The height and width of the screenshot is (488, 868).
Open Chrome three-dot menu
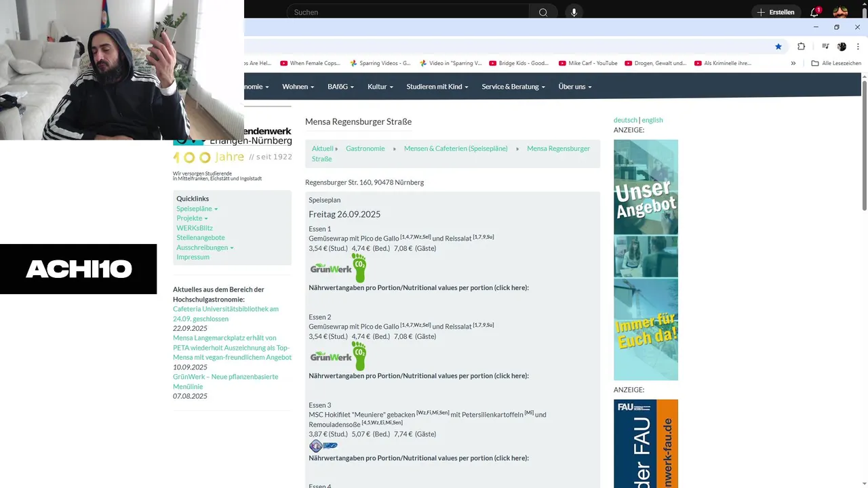pyautogui.click(x=858, y=46)
